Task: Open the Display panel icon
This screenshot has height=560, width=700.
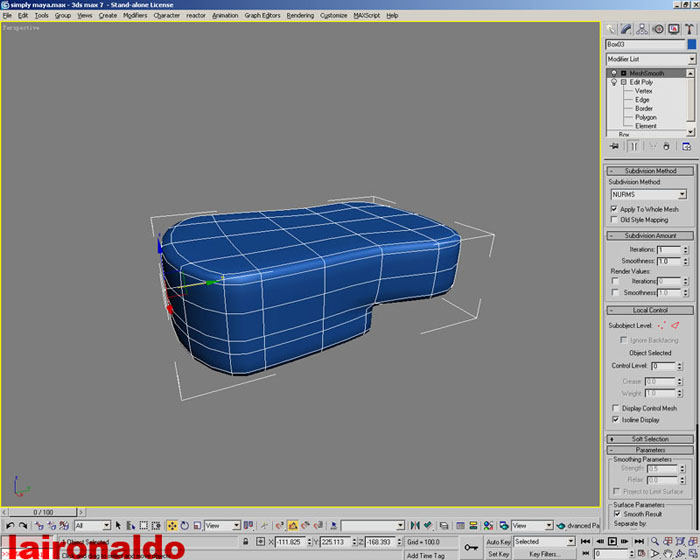Action: click(x=674, y=30)
